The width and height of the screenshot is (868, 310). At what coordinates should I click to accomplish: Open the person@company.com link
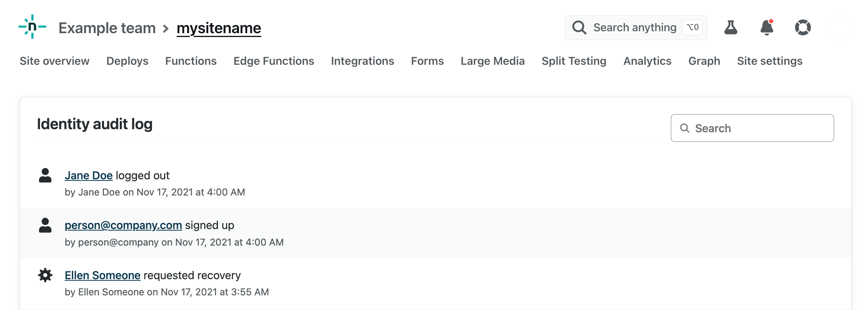pos(123,225)
